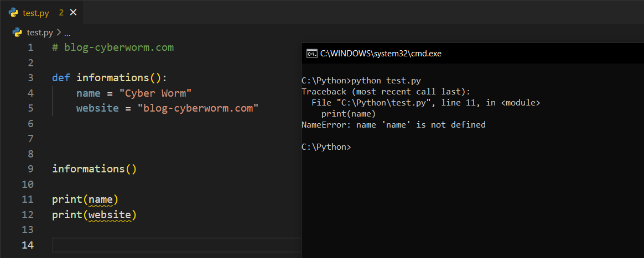Open the test.py breadcrumb item
The width and height of the screenshot is (644, 258).
coord(40,33)
